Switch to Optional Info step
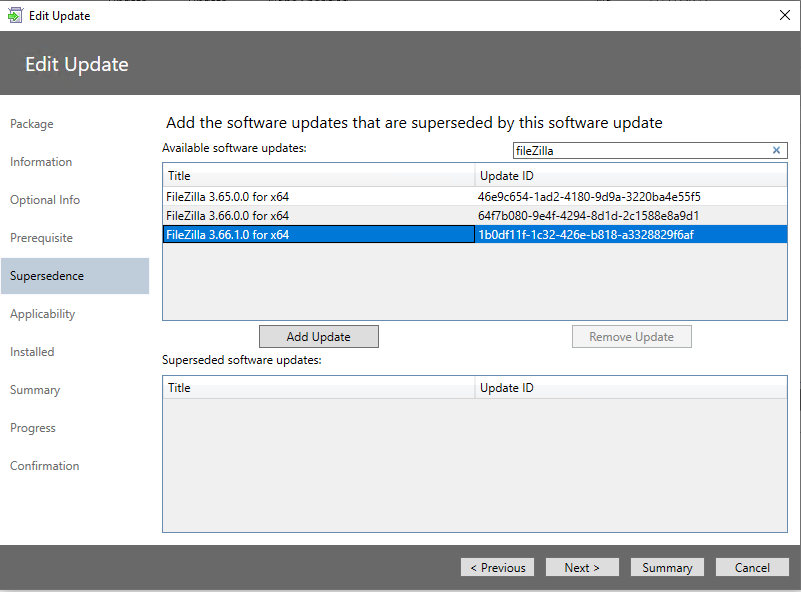 pyautogui.click(x=45, y=200)
